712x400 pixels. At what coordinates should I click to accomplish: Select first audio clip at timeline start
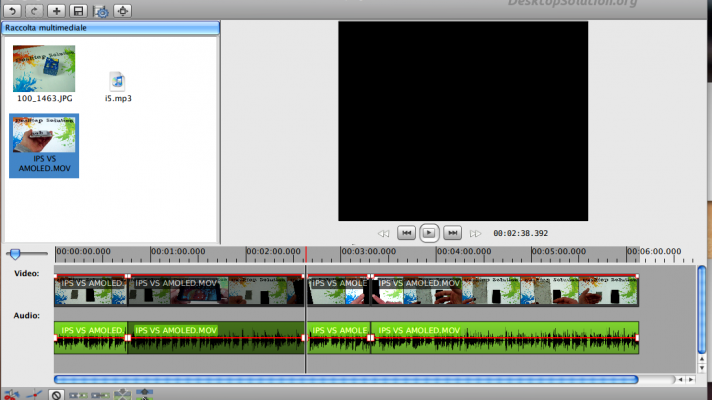point(91,338)
